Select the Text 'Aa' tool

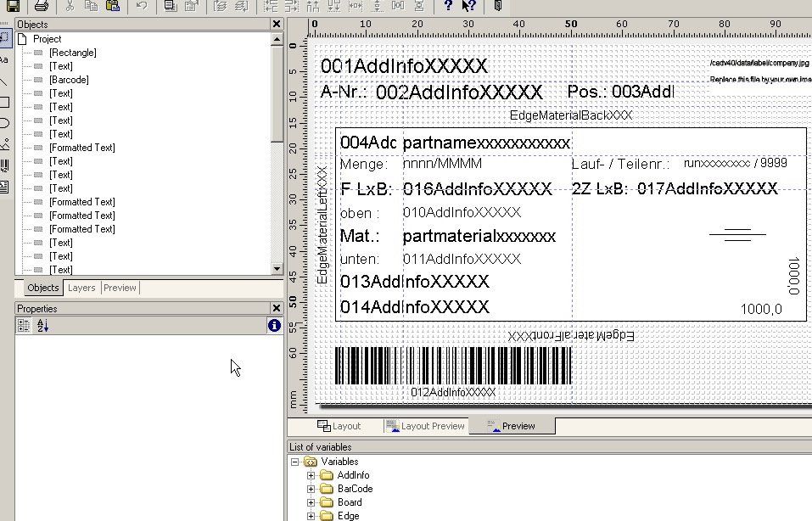[4, 59]
